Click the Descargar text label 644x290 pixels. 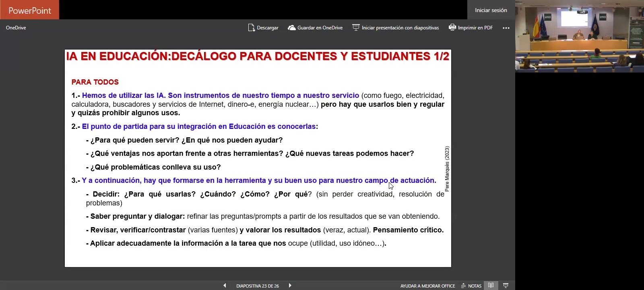(268, 28)
